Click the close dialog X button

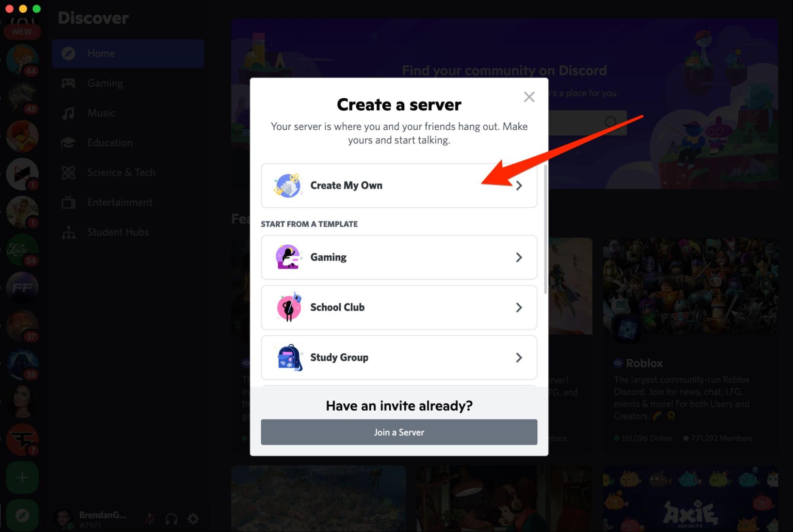[529, 96]
